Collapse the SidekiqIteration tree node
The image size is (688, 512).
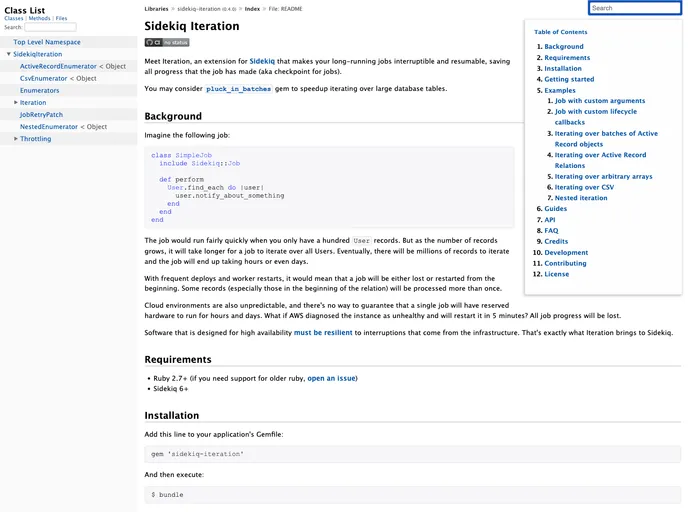[9, 54]
